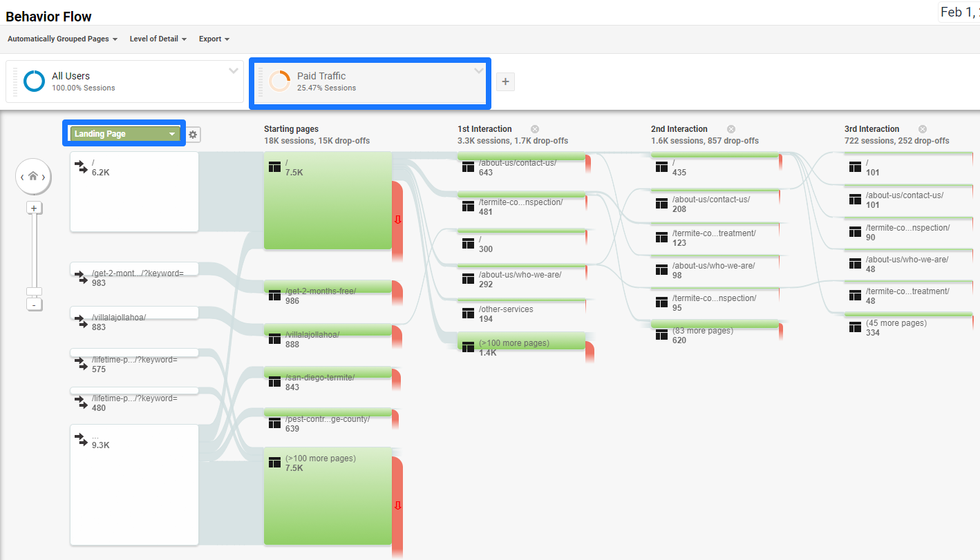
Task: Click red drop-off arrow on homepage node
Action: 397,220
